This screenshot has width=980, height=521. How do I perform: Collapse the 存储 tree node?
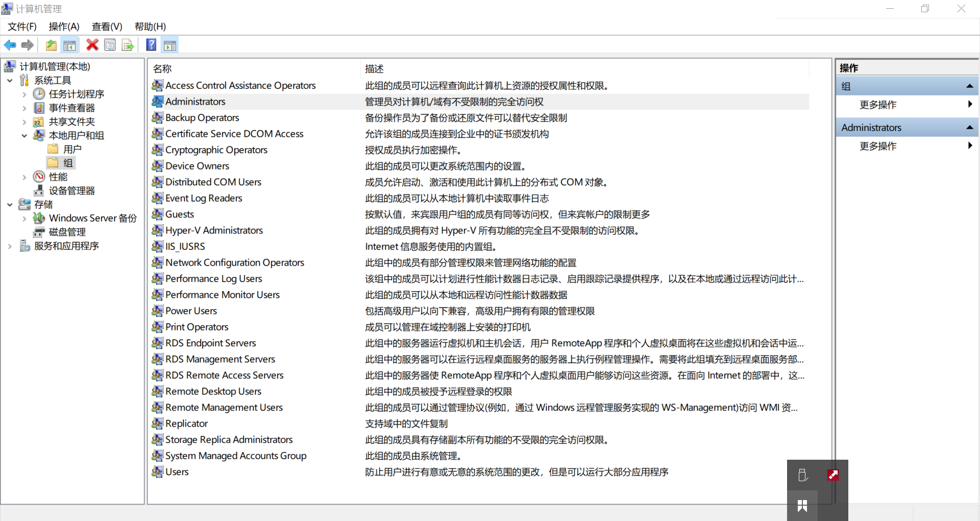click(x=10, y=204)
